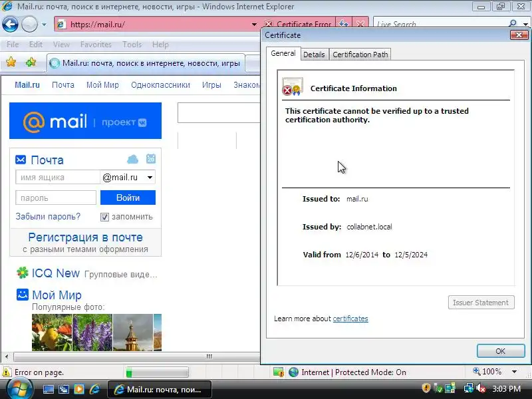Open the 100% zoom level dropdown arrow
This screenshot has width=532, height=399.
(x=514, y=372)
